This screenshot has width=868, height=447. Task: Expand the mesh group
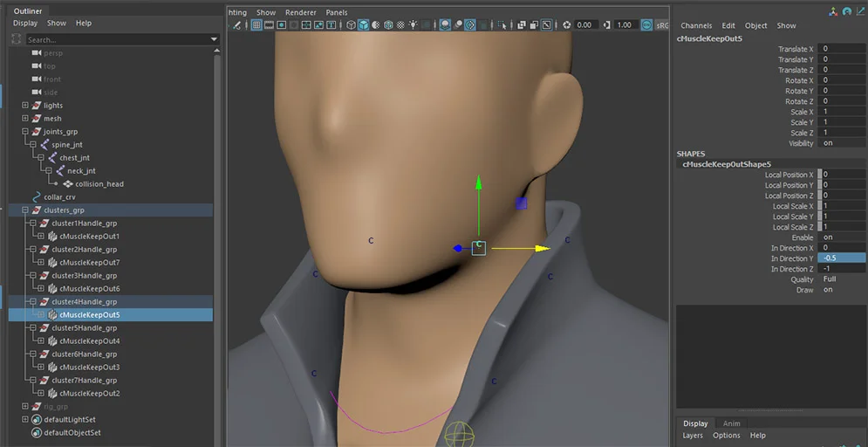pyautogui.click(x=25, y=119)
